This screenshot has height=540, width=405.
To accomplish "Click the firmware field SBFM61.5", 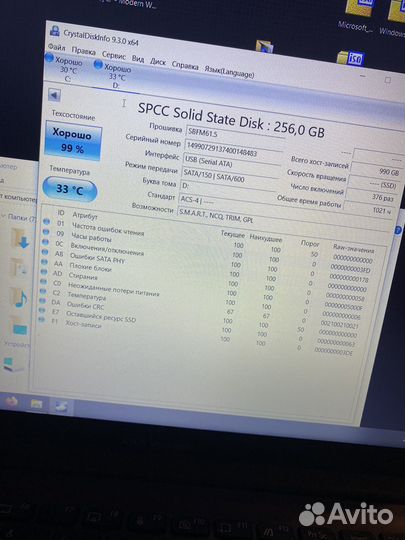I will pos(236,134).
